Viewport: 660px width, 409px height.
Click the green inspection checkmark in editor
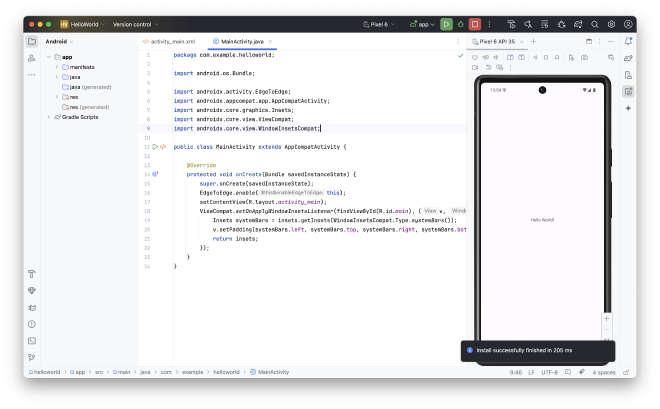coord(460,55)
